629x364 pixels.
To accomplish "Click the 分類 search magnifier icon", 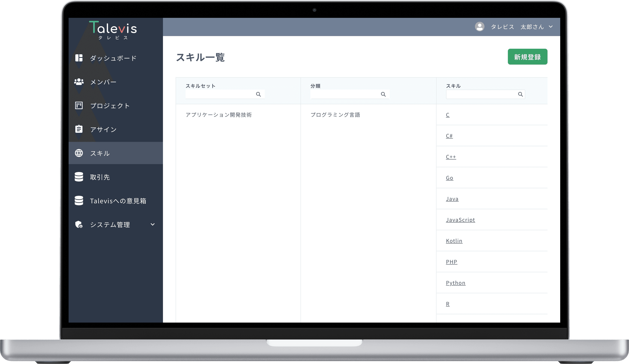I will tap(383, 94).
